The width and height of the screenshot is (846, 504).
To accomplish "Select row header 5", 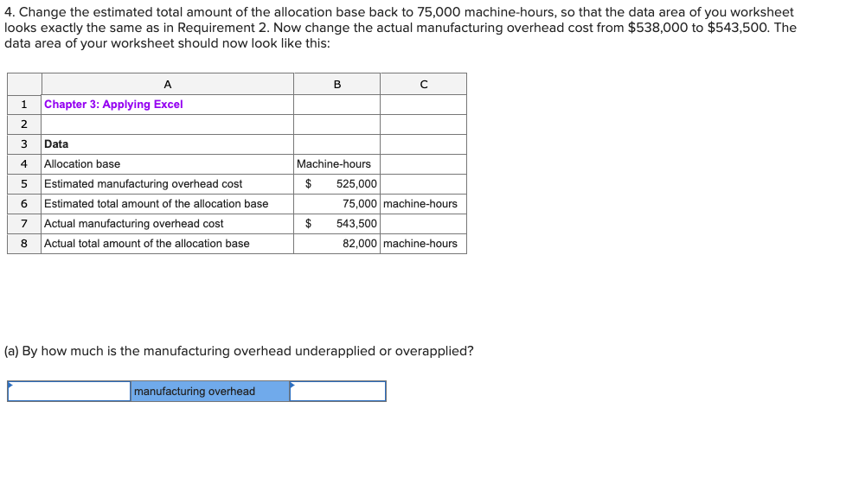I will (24, 184).
